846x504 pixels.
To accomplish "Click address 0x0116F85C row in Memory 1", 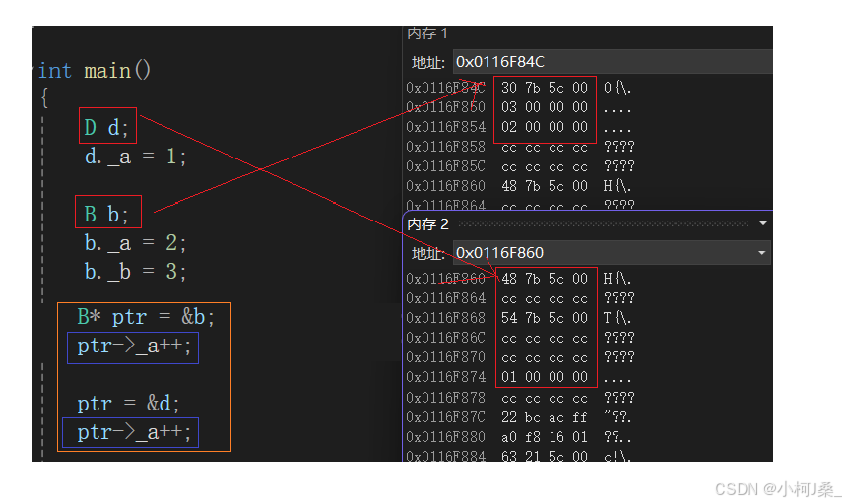I will [521, 166].
